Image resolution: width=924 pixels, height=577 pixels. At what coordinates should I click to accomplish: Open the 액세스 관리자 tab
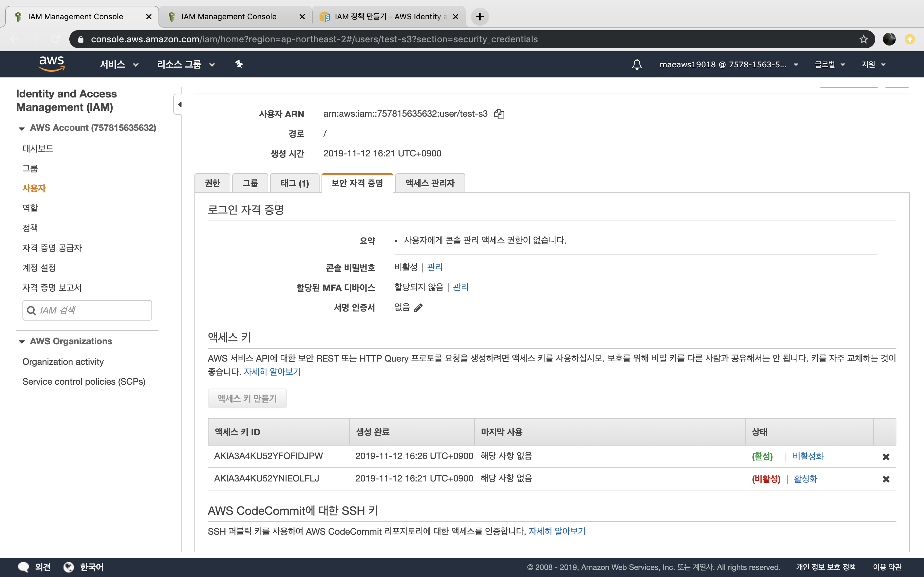click(430, 183)
